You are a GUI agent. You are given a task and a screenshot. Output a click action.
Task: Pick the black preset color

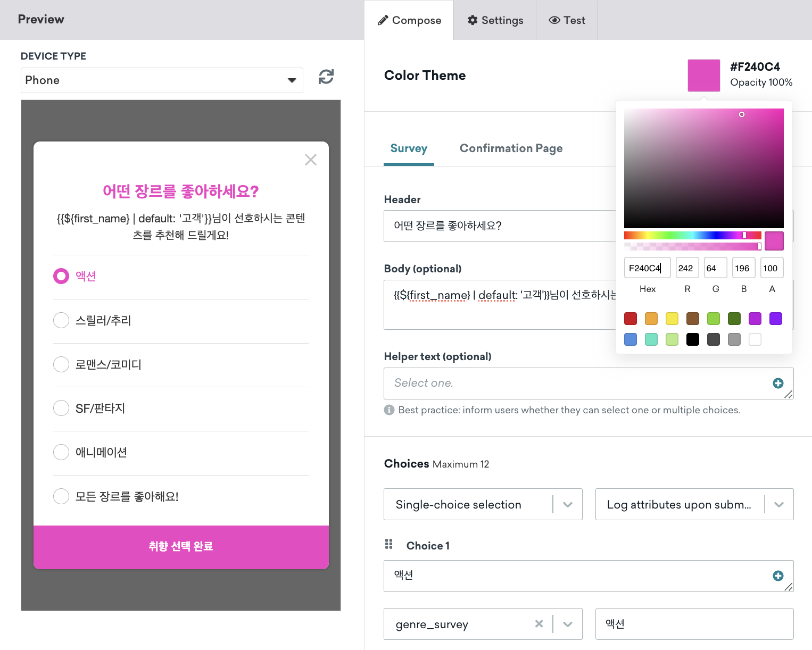point(693,339)
